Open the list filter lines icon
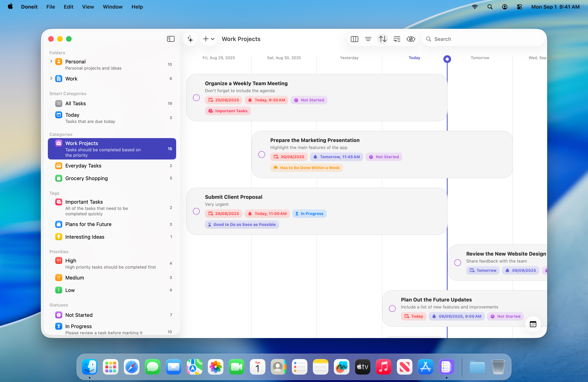588x382 pixels. click(368, 39)
